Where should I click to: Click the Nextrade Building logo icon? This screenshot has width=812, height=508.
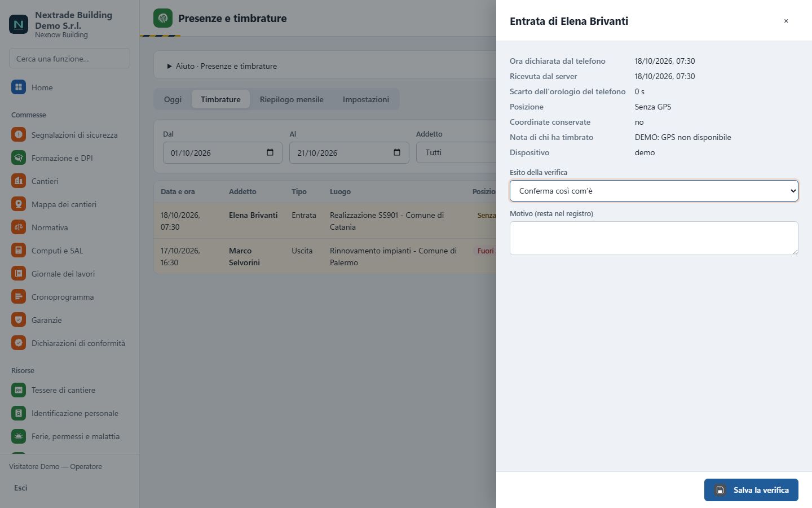(19, 24)
